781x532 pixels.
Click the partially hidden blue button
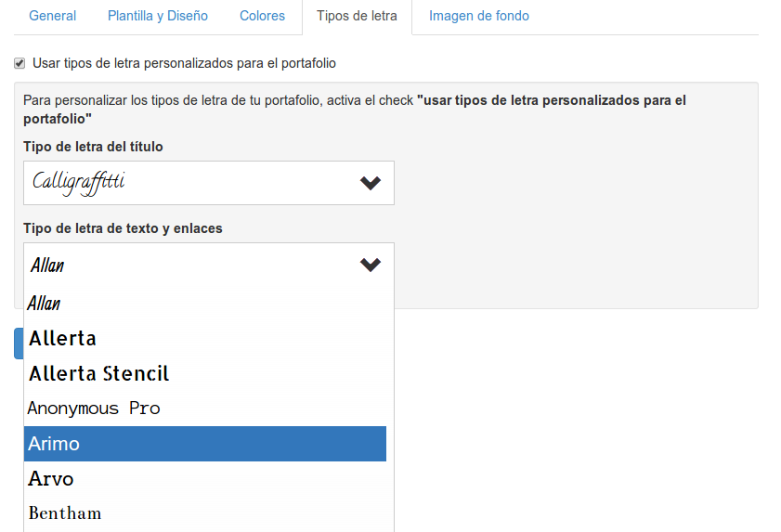[x=19, y=343]
